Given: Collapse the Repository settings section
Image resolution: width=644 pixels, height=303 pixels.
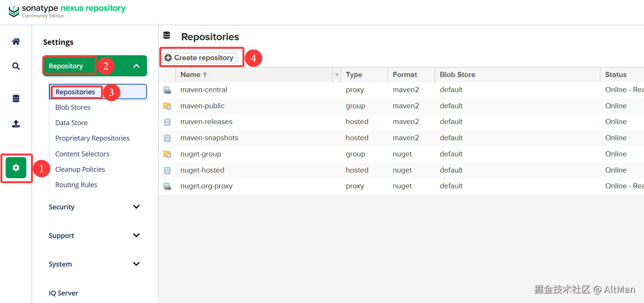Looking at the screenshot, I should [136, 66].
